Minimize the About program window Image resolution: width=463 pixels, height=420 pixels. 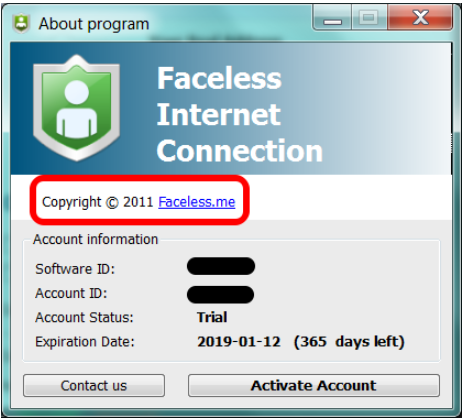pos(332,18)
